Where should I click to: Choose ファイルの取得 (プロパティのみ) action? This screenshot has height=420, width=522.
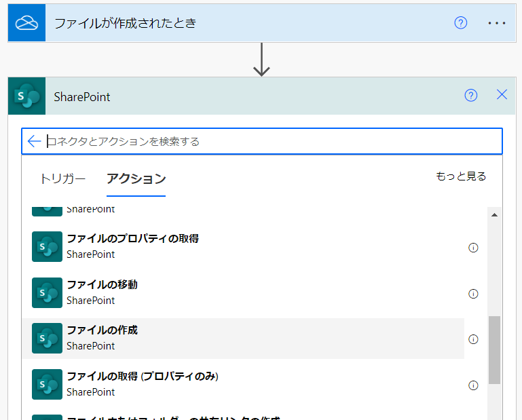(244, 385)
